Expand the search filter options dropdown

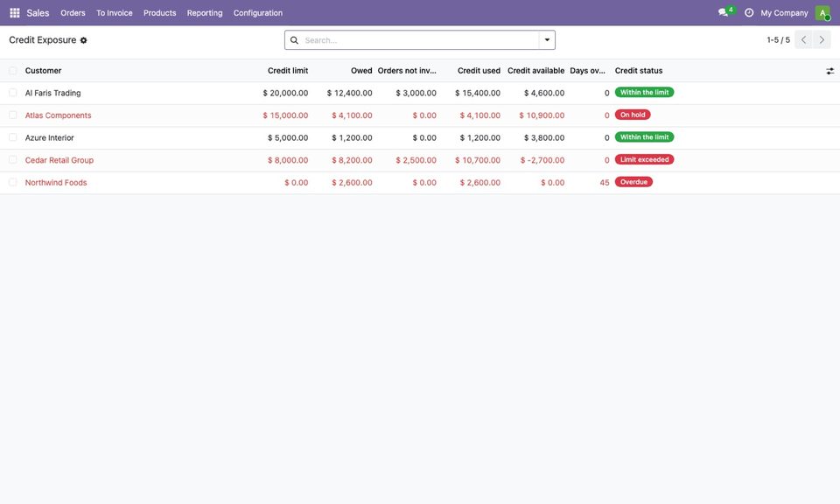[547, 40]
